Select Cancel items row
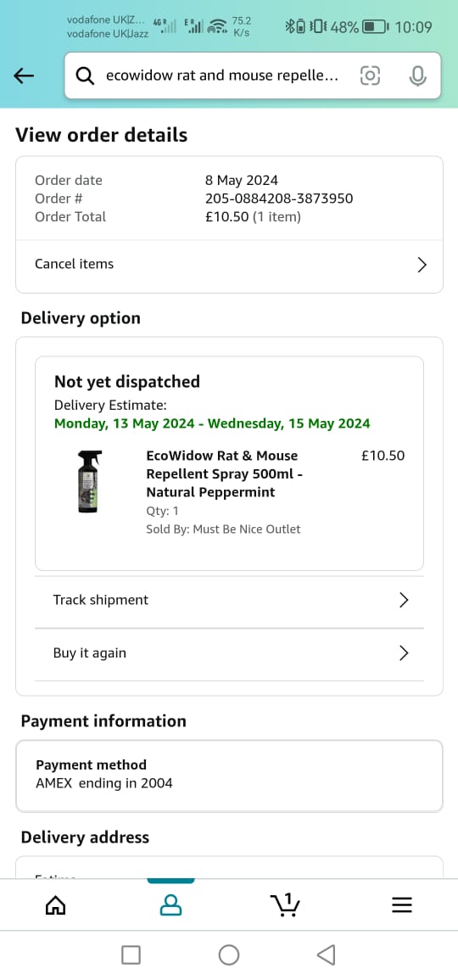 pyautogui.click(x=229, y=265)
